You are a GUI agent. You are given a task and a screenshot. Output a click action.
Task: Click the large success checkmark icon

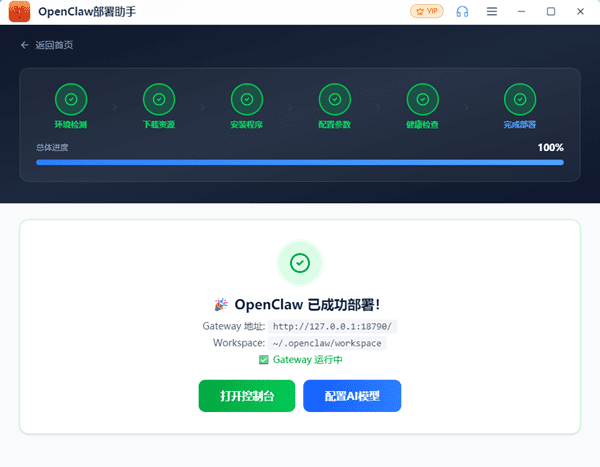click(x=299, y=263)
